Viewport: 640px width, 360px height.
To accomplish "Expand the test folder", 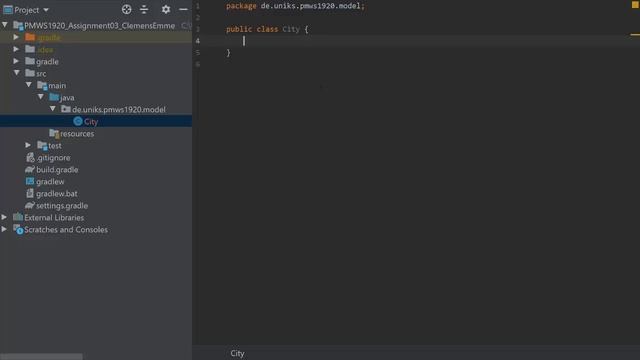I will [28, 145].
